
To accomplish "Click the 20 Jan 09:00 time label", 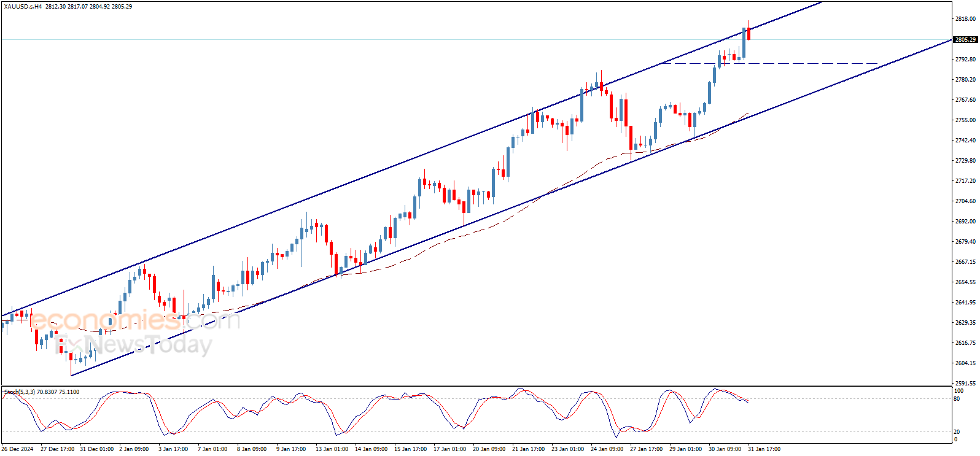I will coord(489,449).
